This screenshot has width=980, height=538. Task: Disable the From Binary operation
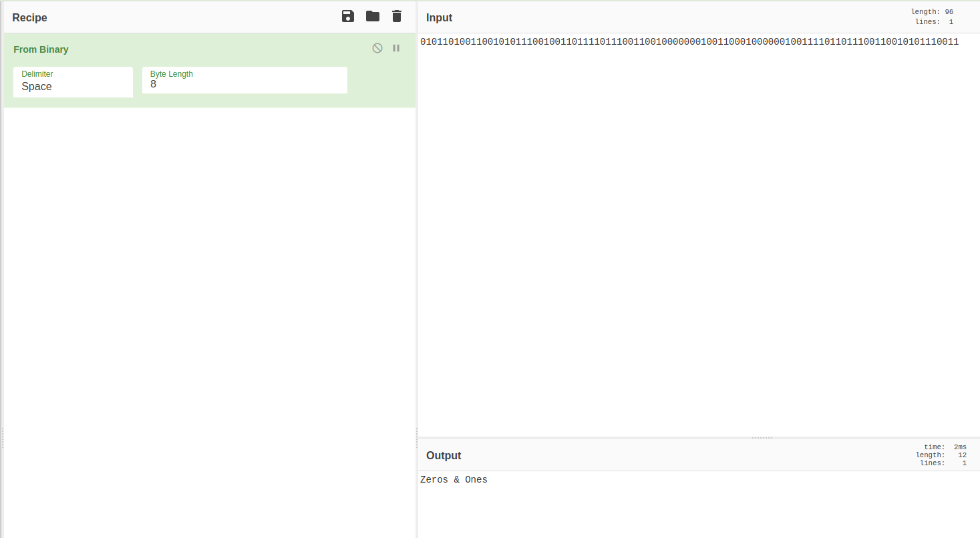[377, 48]
